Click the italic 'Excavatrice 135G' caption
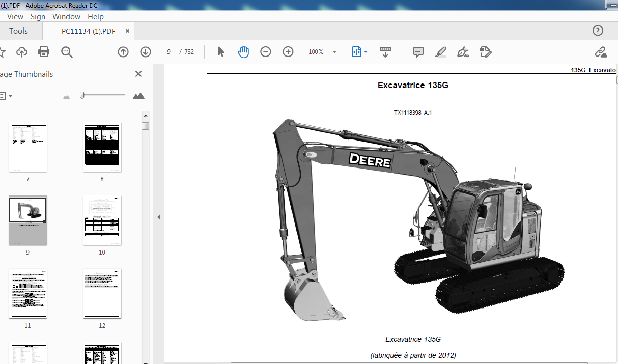The height and width of the screenshot is (364, 618). 413,339
